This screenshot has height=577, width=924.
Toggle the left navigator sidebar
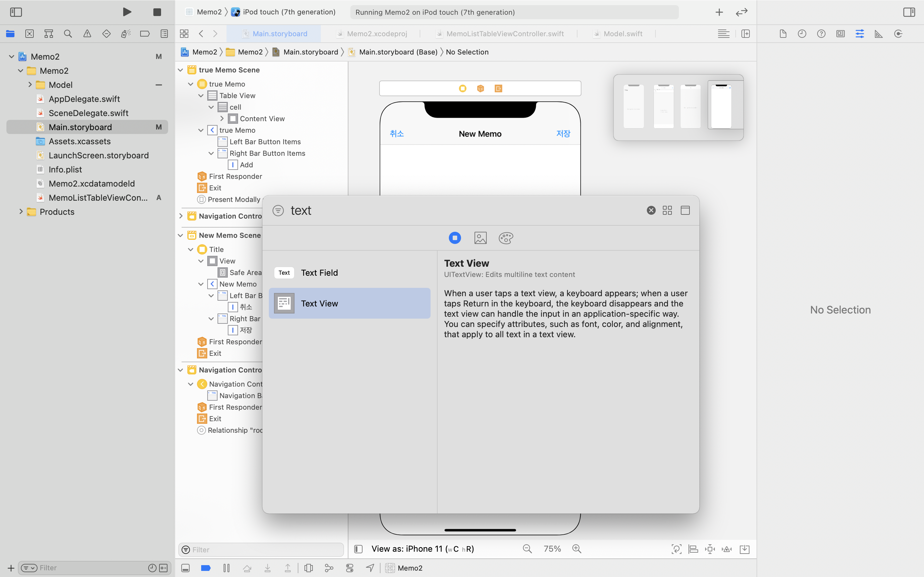(16, 12)
